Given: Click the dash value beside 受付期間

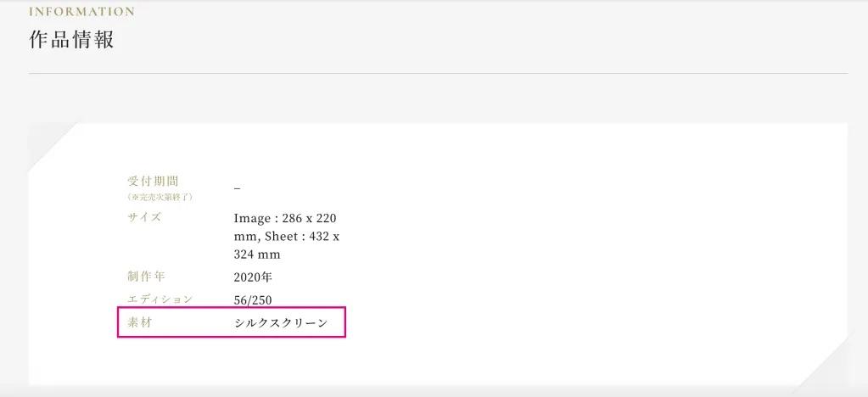Looking at the screenshot, I should [x=237, y=187].
